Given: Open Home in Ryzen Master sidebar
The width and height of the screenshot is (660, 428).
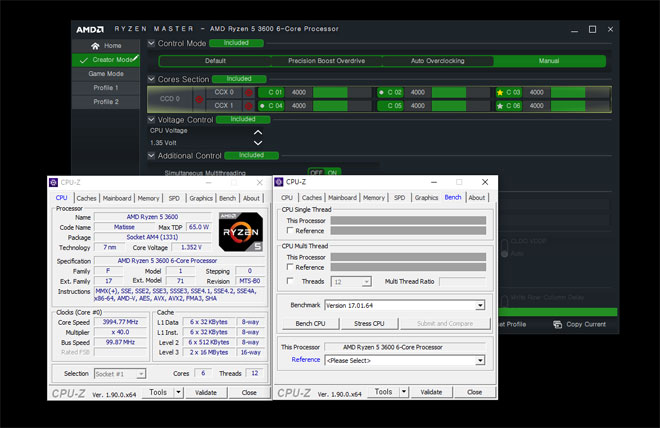Looking at the screenshot, I should 106,45.
